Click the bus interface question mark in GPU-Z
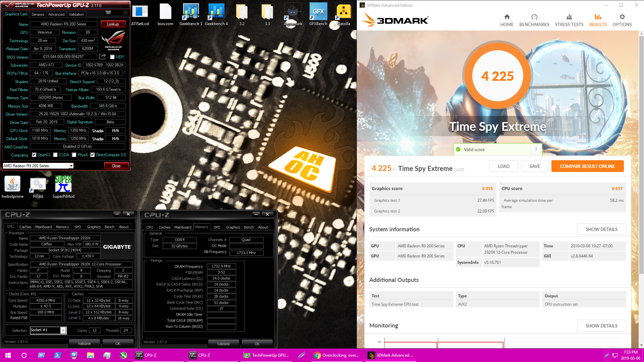The width and height of the screenshot is (644, 362). tap(125, 73)
